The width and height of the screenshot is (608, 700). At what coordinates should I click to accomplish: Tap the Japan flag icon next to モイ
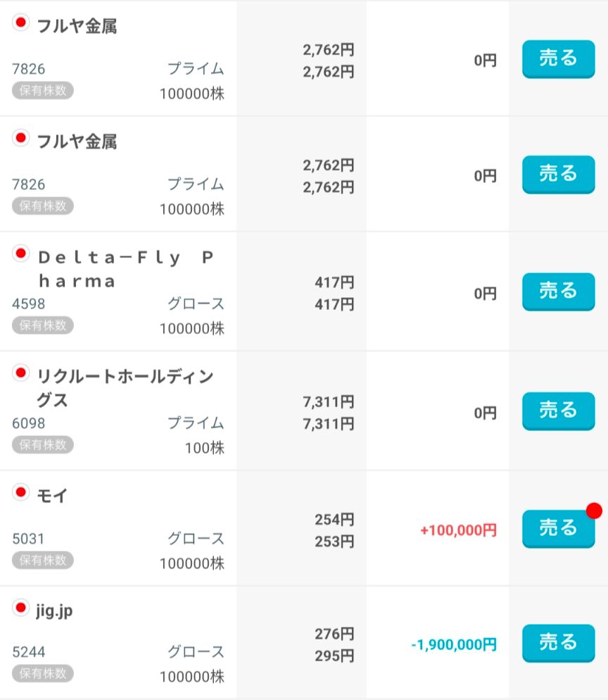(x=20, y=492)
